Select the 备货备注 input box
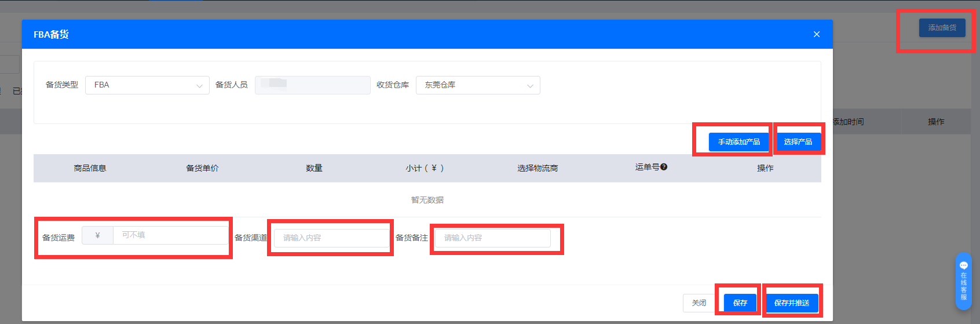The image size is (980, 324). 492,238
